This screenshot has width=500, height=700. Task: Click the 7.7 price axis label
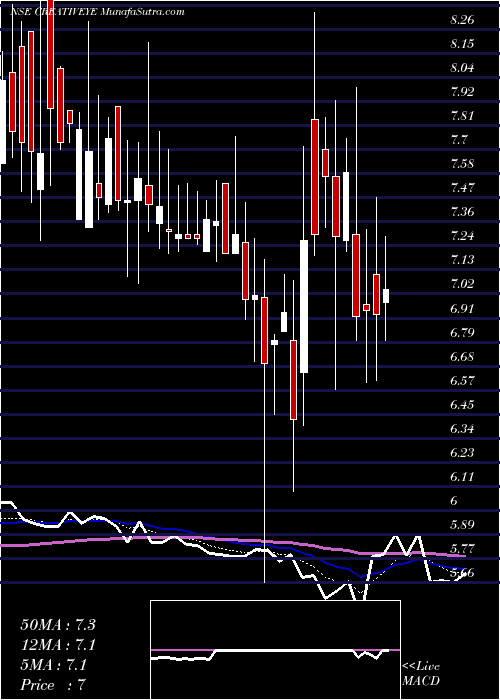(x=459, y=140)
